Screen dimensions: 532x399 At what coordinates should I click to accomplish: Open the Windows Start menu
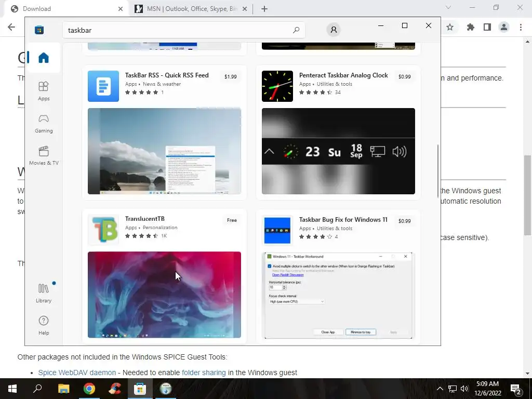pyautogui.click(x=12, y=389)
